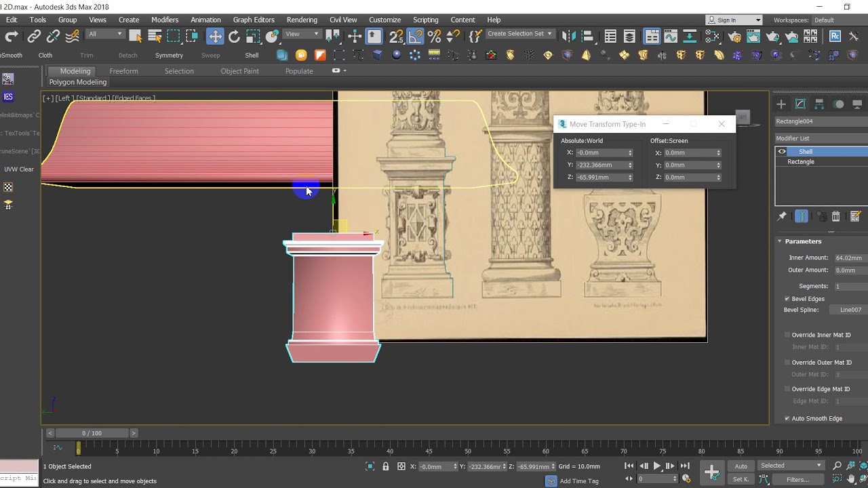Toggle Selection Lock padlock icon
Viewport: 868px width, 488px height.
(385, 466)
